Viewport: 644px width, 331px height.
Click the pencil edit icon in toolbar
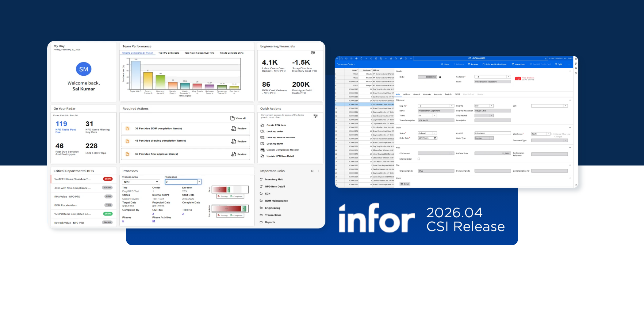[x=391, y=59]
